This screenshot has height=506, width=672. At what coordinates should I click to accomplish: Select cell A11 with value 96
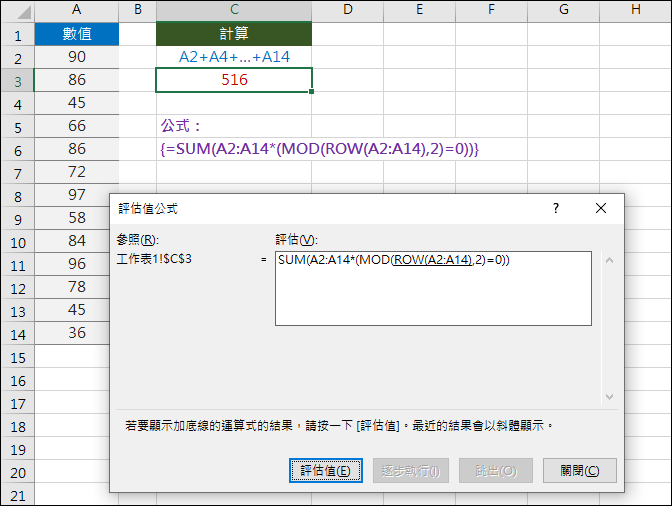click(x=72, y=264)
